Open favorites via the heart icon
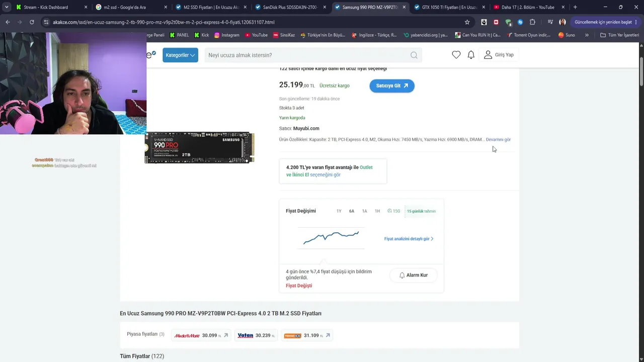Screen dimensions: 644x362 (456, 55)
